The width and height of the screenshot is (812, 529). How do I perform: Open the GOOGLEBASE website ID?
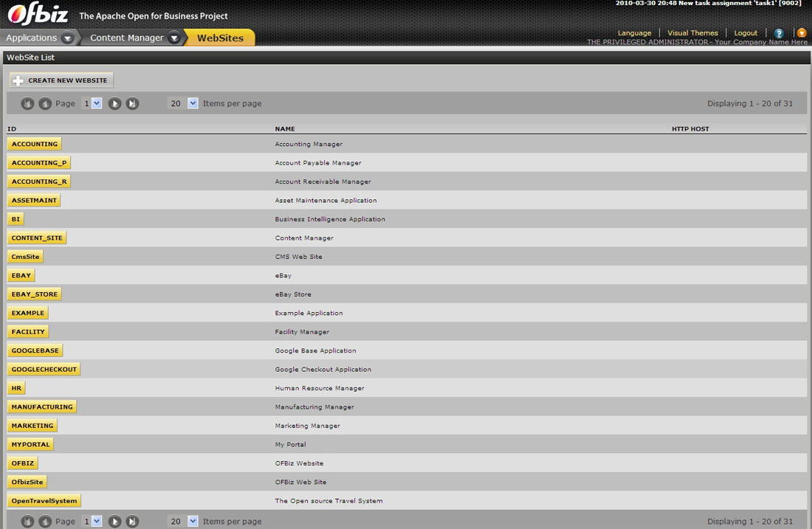tap(35, 350)
